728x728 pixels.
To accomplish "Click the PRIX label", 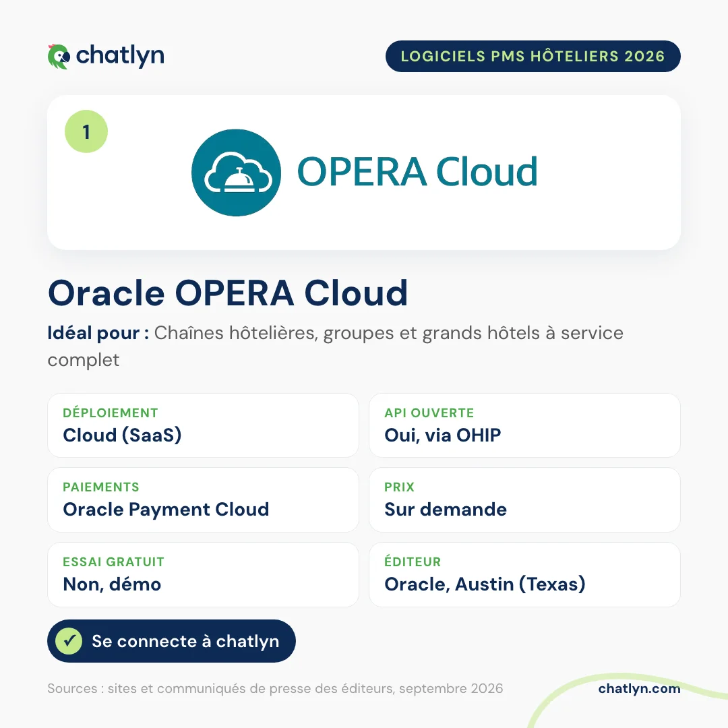I will click(399, 487).
